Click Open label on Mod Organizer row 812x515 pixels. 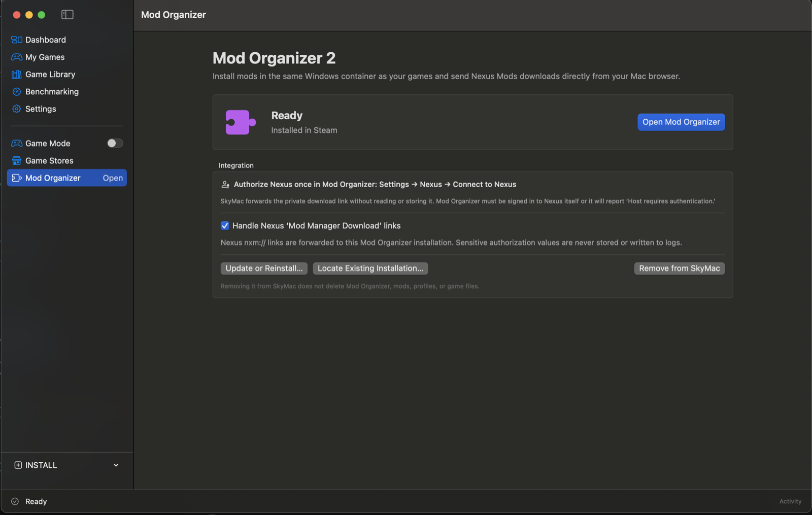[113, 178]
